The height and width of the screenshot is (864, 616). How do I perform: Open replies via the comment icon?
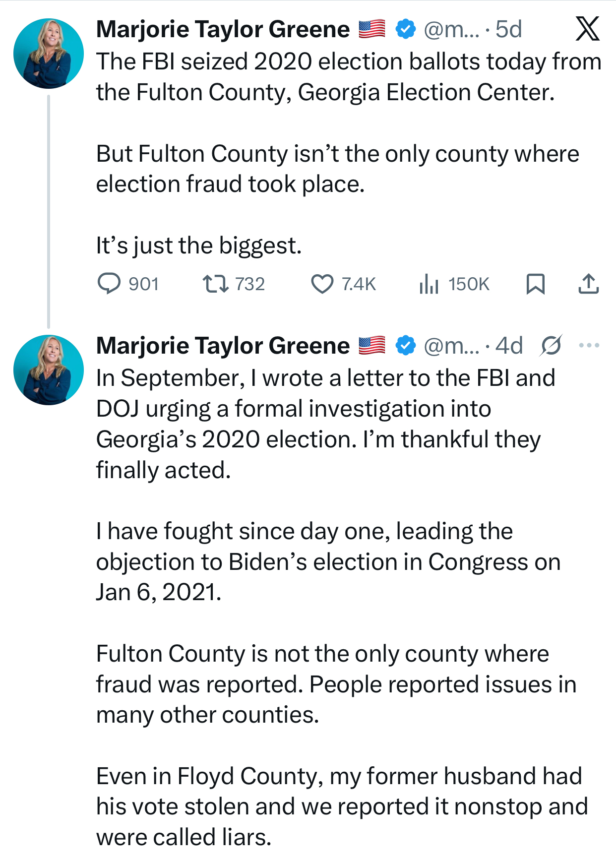click(109, 284)
